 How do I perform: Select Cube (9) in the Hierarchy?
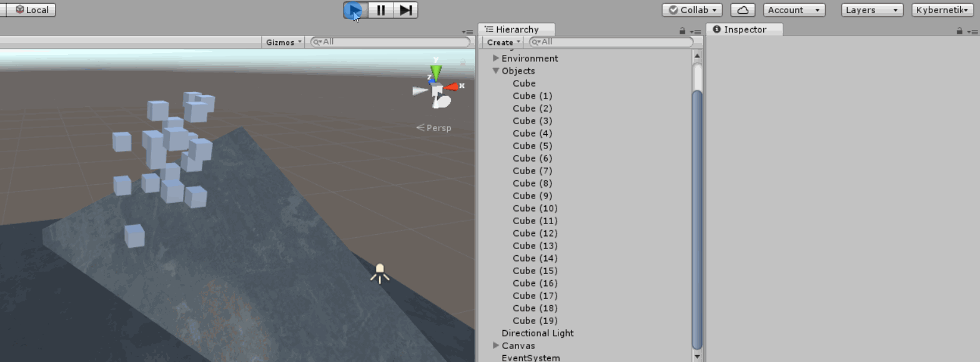click(x=532, y=195)
